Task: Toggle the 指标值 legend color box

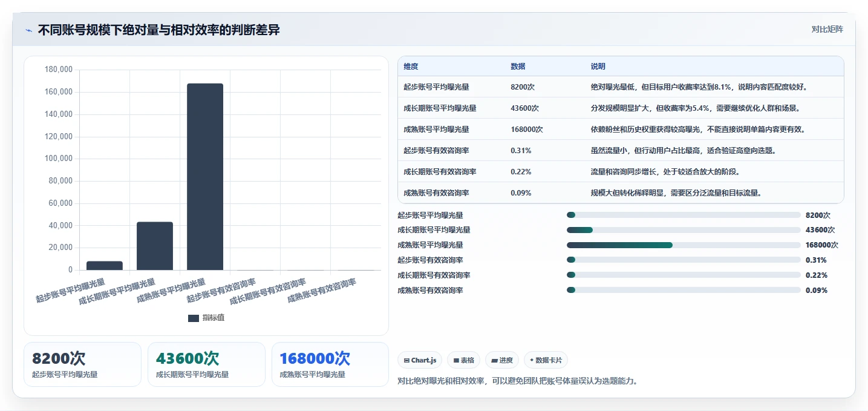Action: coord(194,318)
